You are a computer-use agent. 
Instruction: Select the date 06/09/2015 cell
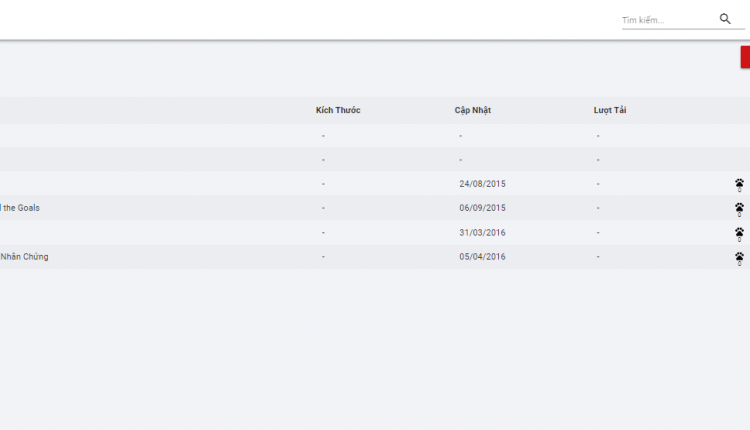click(482, 208)
